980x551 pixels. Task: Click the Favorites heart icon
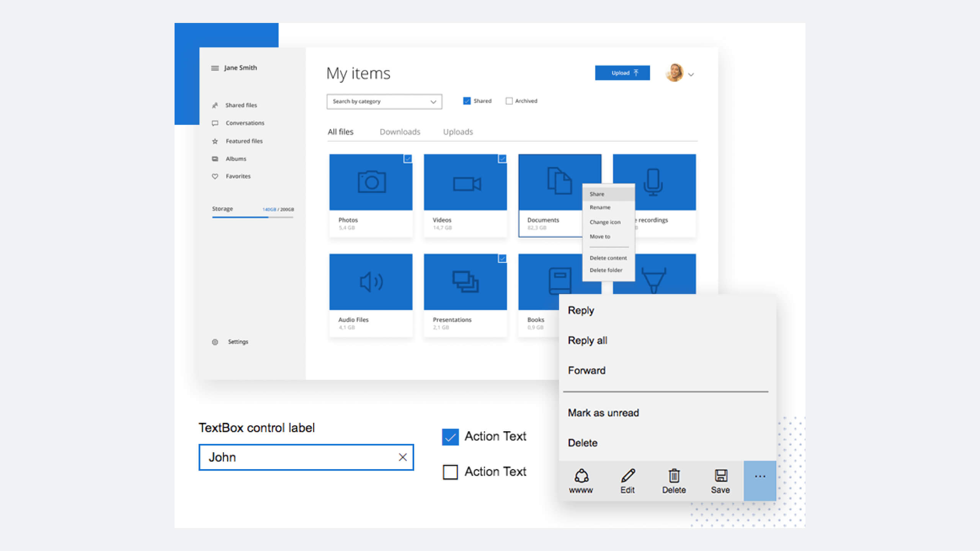tap(215, 176)
